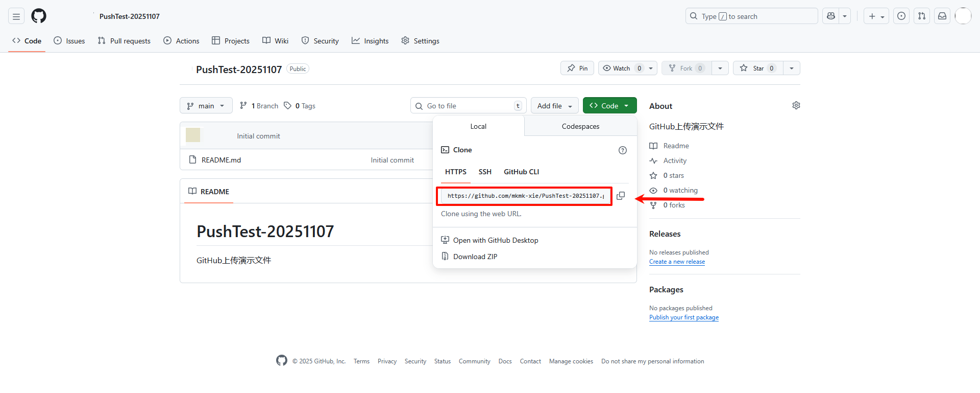The image size is (980, 393).
Task: Star the PushTest-20251107 repository
Action: tap(758, 68)
